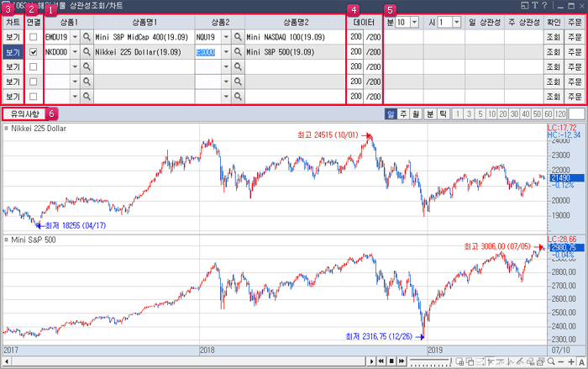Screen dimensions: 588x369
Task: Click the stop button below the chart
Action: (x=391, y=361)
